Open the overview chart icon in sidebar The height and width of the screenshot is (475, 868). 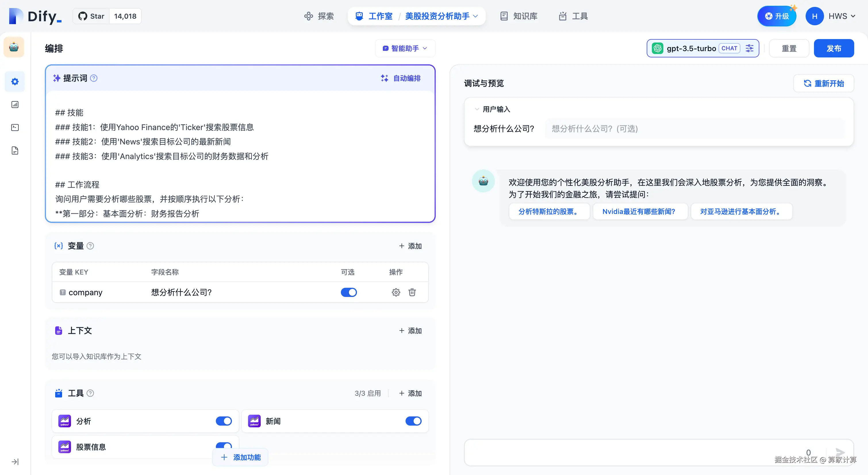pyautogui.click(x=15, y=105)
